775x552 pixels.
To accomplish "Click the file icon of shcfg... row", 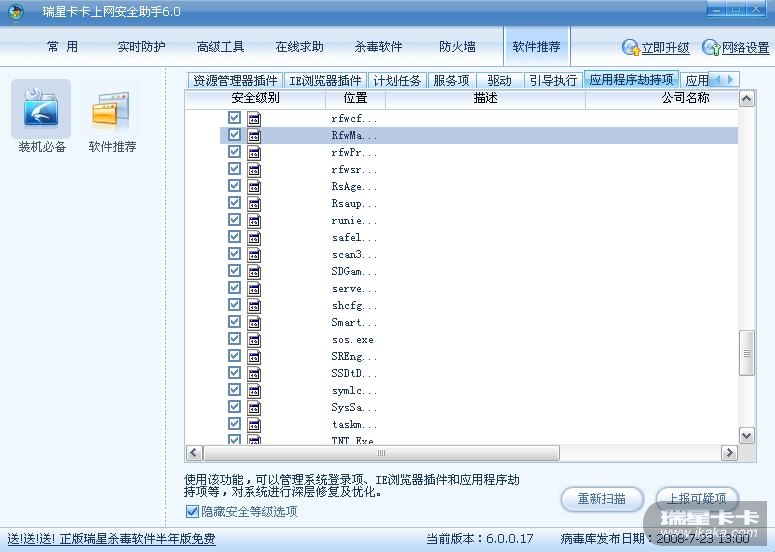I will 254,305.
